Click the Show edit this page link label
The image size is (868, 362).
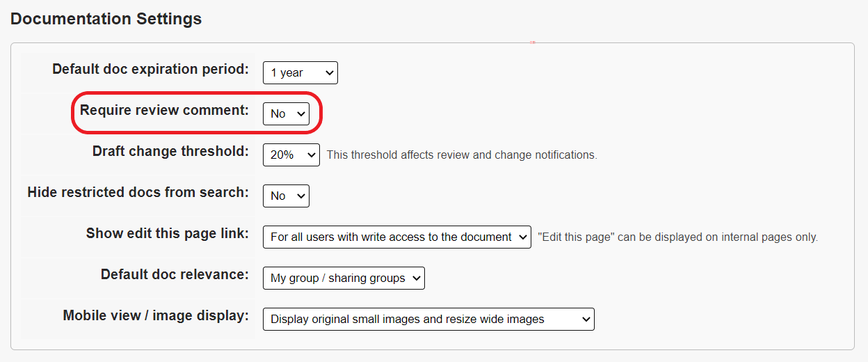tap(168, 234)
